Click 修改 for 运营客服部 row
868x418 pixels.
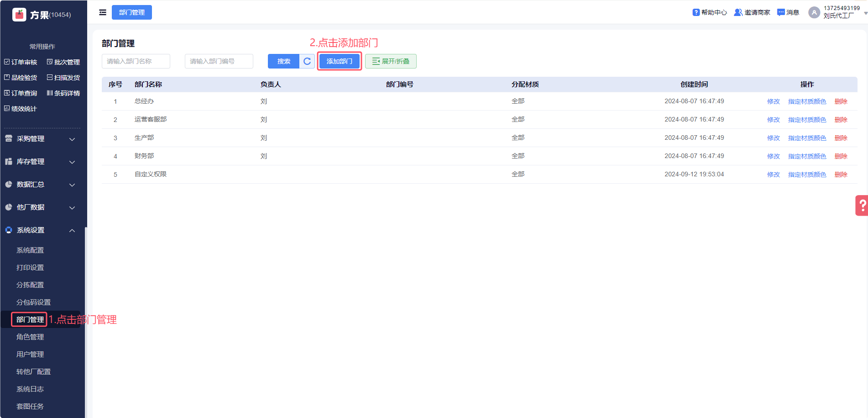coord(774,120)
